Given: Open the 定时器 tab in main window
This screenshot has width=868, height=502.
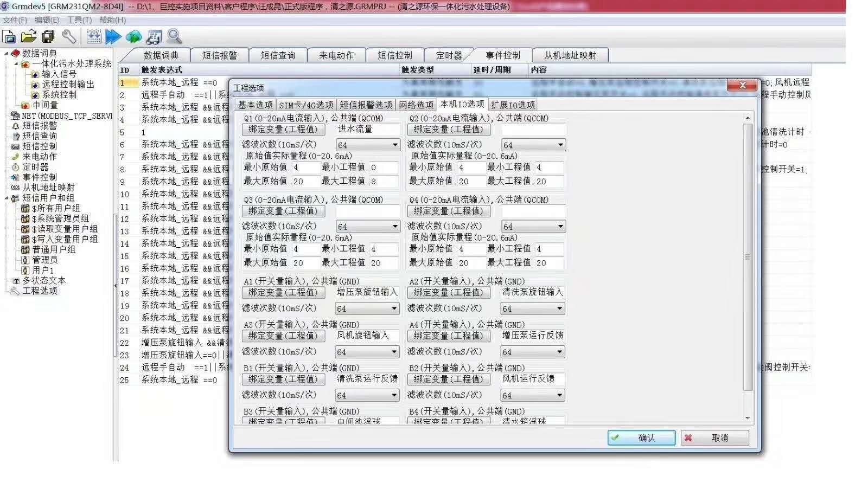Looking at the screenshot, I should (449, 55).
